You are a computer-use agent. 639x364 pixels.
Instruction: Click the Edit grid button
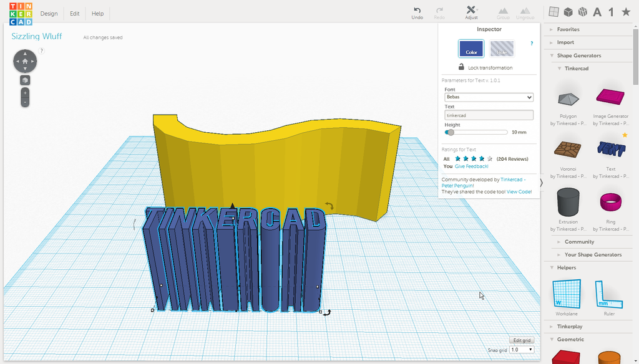click(522, 340)
